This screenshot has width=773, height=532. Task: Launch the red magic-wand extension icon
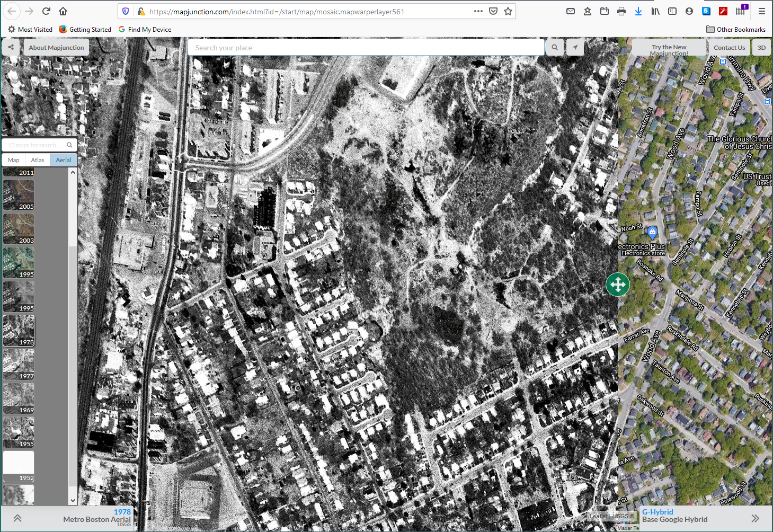723,11
